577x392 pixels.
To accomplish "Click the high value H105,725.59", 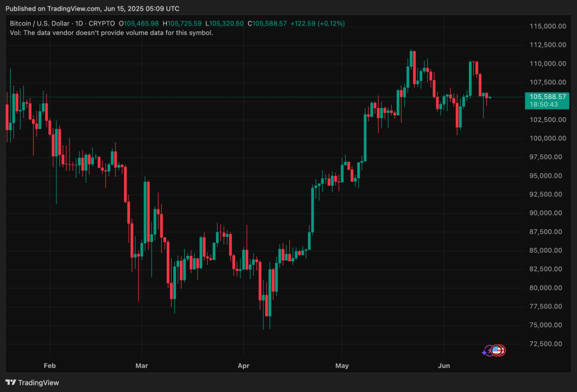I will click(x=182, y=24).
